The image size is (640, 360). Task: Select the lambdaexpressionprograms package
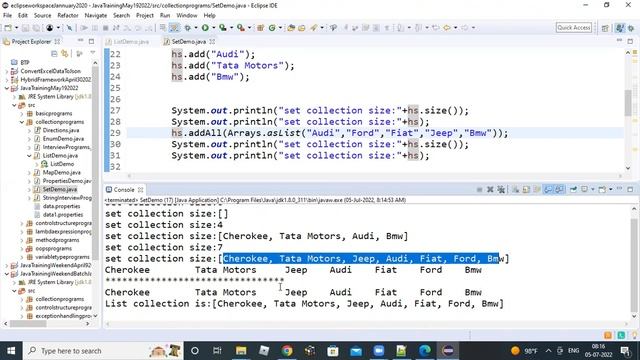(63, 231)
